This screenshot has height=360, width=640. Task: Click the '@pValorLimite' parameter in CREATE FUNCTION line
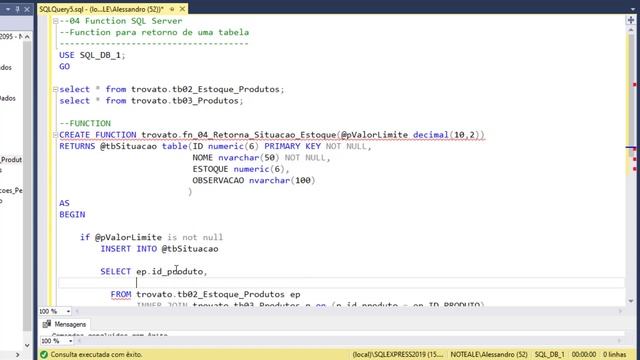pos(374,135)
